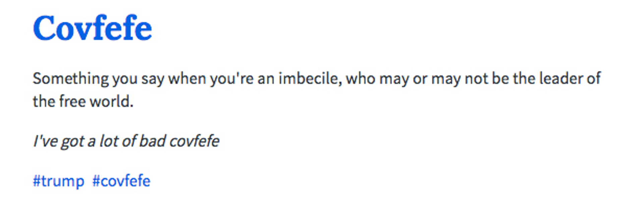Click the italic word "bad" in the example

coord(152,141)
